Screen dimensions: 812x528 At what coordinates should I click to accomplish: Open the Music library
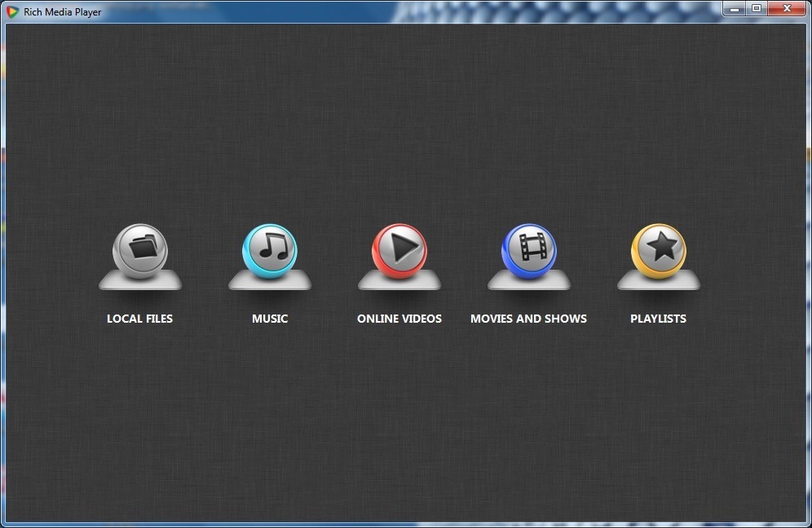click(270, 251)
